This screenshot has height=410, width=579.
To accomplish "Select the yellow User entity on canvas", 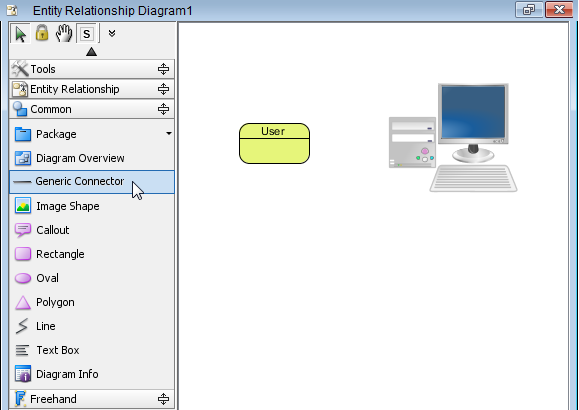I will pos(274,144).
